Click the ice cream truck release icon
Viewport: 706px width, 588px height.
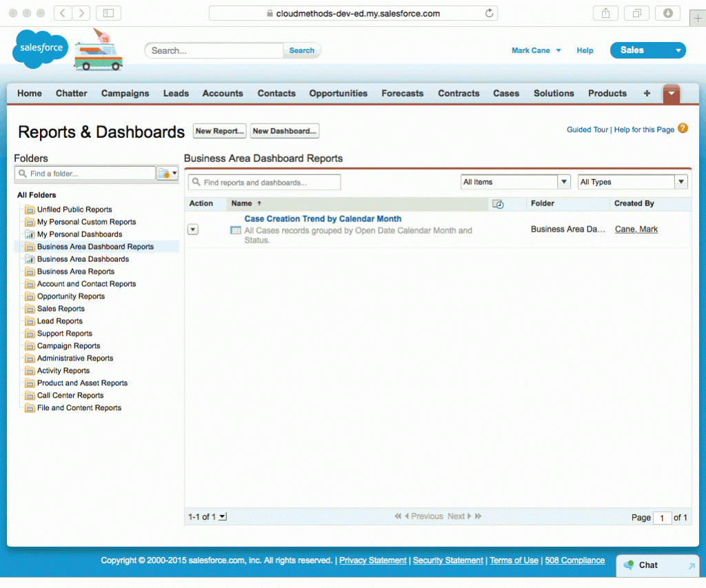click(x=98, y=50)
